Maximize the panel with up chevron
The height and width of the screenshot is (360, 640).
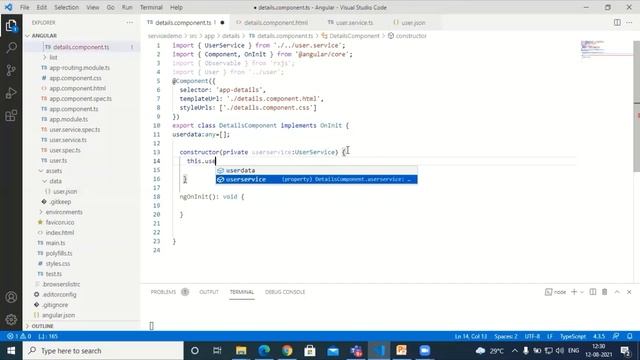point(617,292)
